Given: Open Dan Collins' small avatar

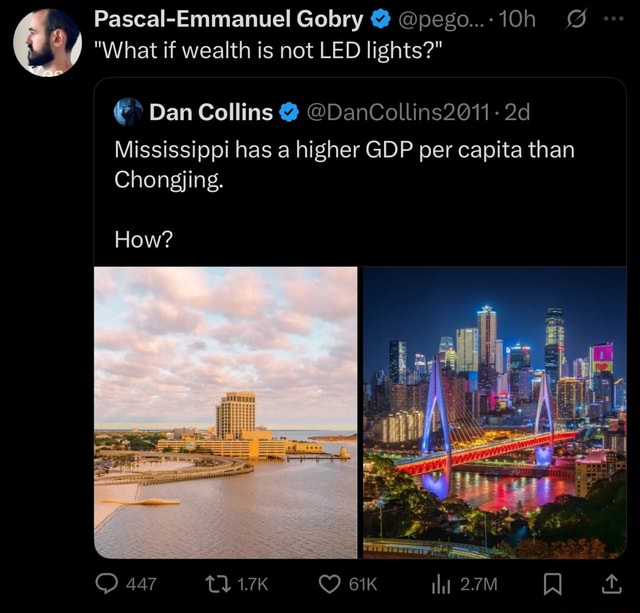Looking at the screenshot, I should click(x=128, y=112).
